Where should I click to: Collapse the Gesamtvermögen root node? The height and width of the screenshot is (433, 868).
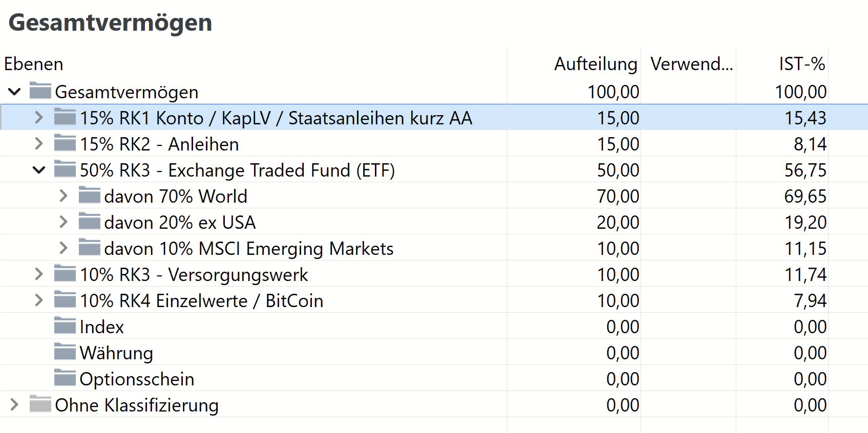pyautogui.click(x=14, y=92)
